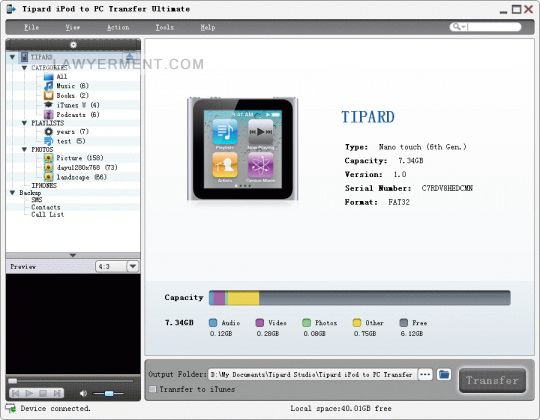Click the search box in the menu bar

point(485,27)
